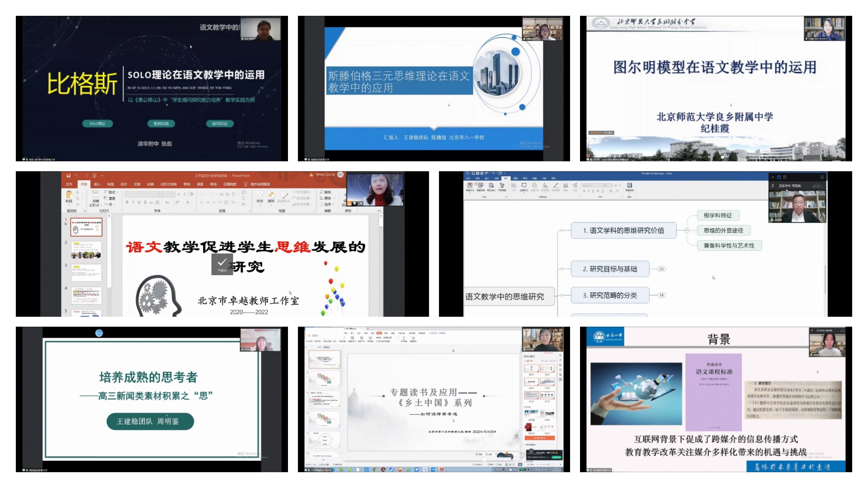The image size is (868, 488).
Task: Select slide 2 thumbnail in PowerPoint panel
Action: (x=86, y=250)
